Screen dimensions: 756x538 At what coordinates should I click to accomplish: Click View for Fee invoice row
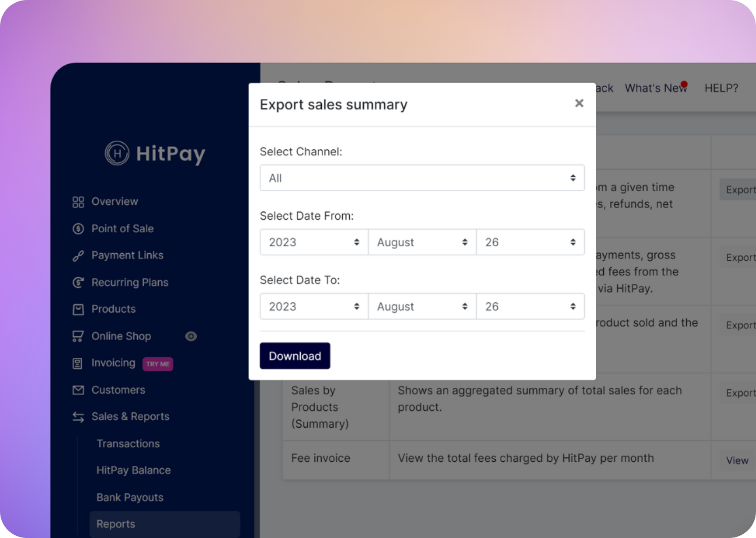click(737, 461)
